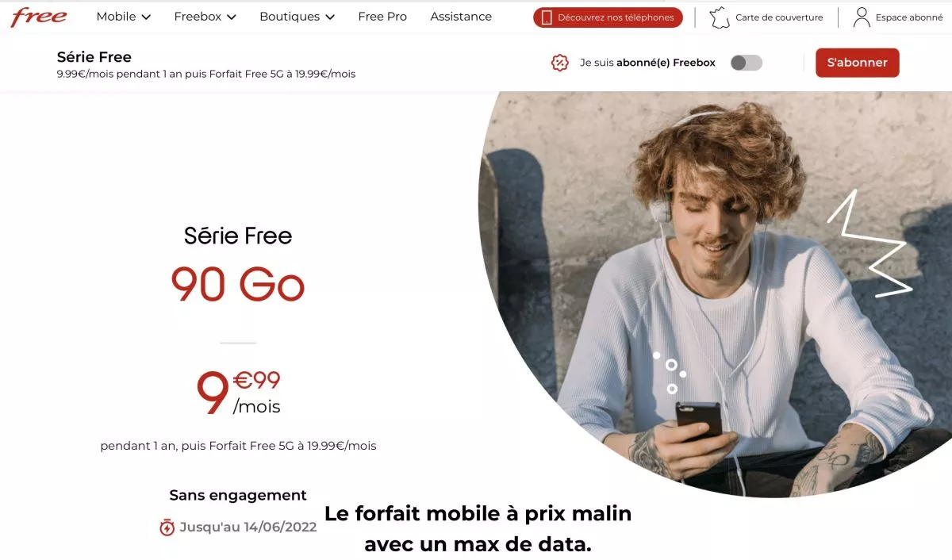Viewport: 952px width, 560px height.
Task: Click Découvrez nos téléphones button
Action: click(608, 17)
